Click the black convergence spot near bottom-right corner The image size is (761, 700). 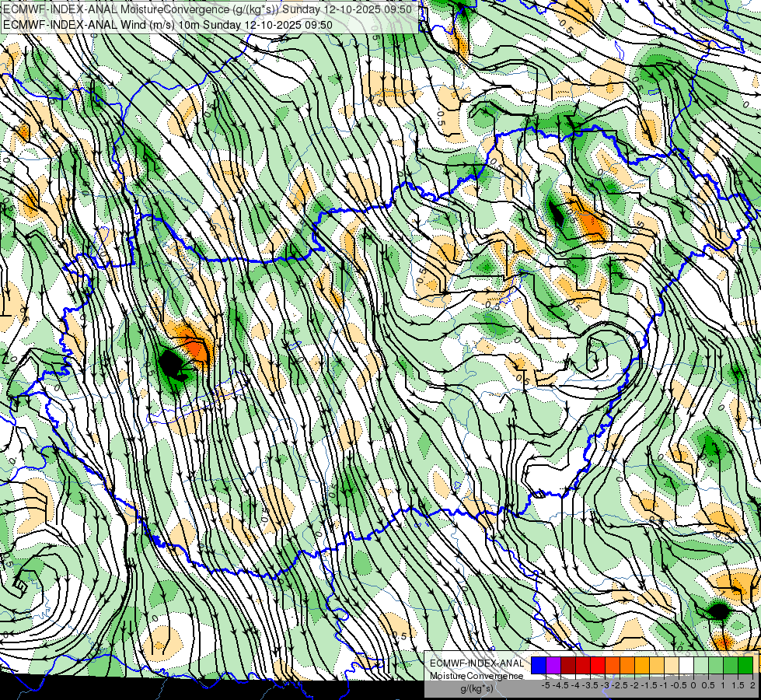pyautogui.click(x=719, y=611)
